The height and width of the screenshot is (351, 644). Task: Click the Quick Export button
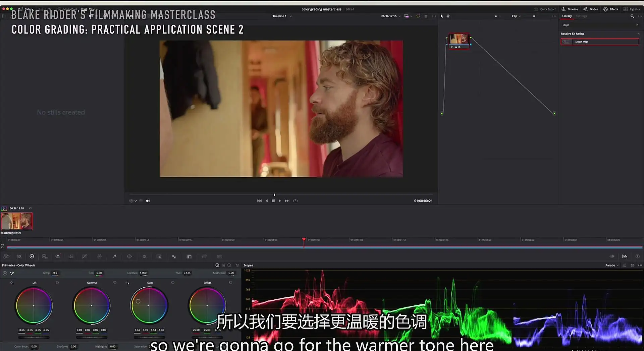[545, 9]
